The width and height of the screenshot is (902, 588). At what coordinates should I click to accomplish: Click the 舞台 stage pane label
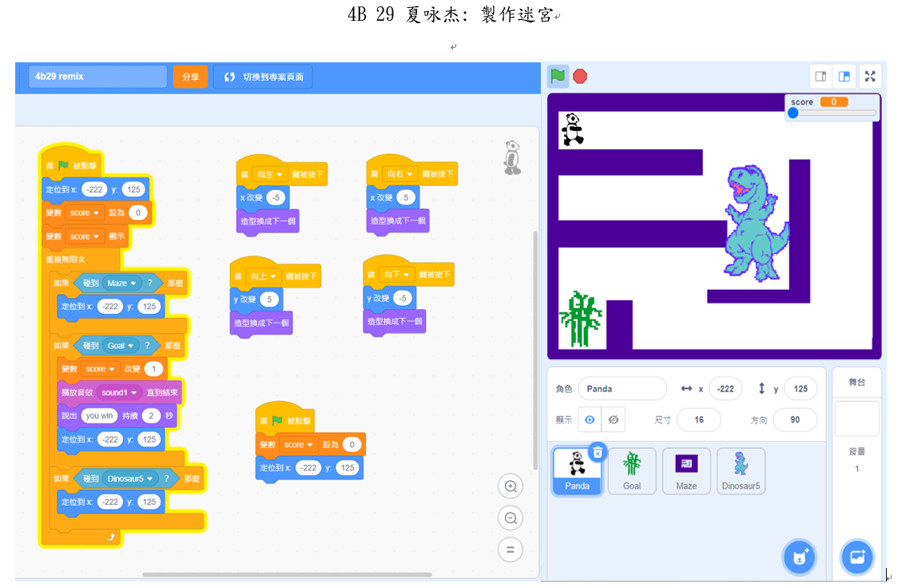tap(856, 382)
